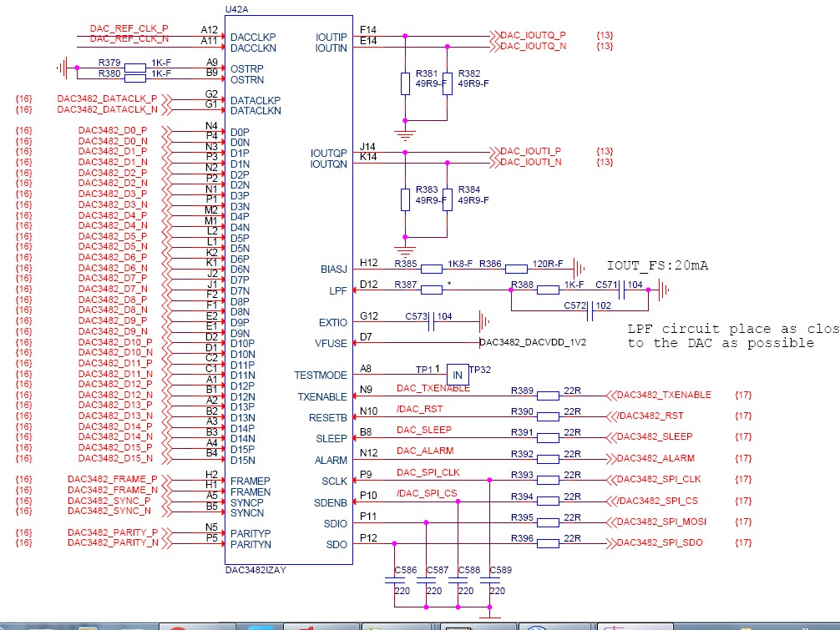This screenshot has width=840, height=630.
Task: Select the DAC3482_TXENABLE port label
Action: [x=664, y=395]
